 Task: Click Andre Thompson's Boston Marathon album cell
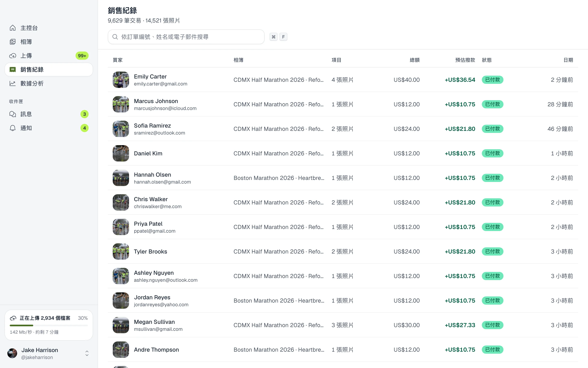(x=279, y=350)
